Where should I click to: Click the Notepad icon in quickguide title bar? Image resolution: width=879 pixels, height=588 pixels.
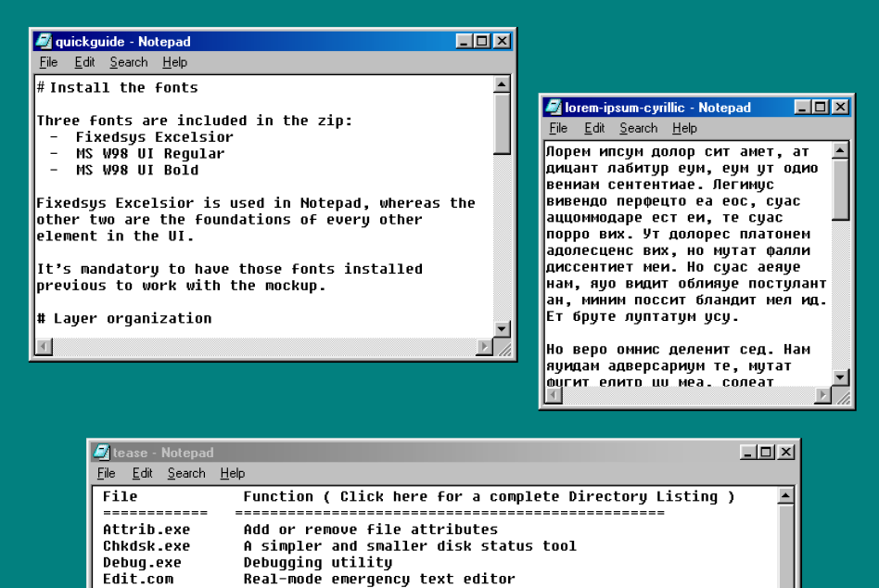tap(43, 40)
